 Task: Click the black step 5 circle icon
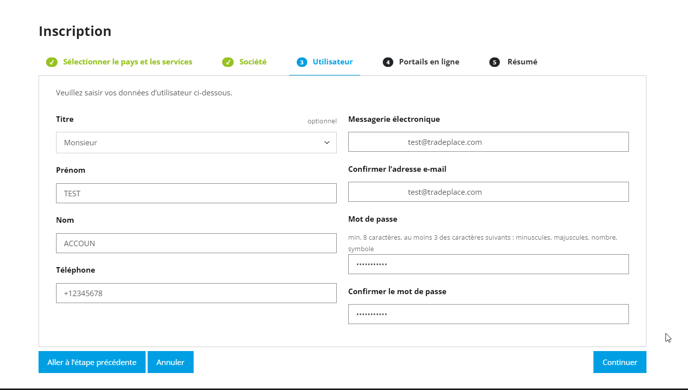coord(494,62)
